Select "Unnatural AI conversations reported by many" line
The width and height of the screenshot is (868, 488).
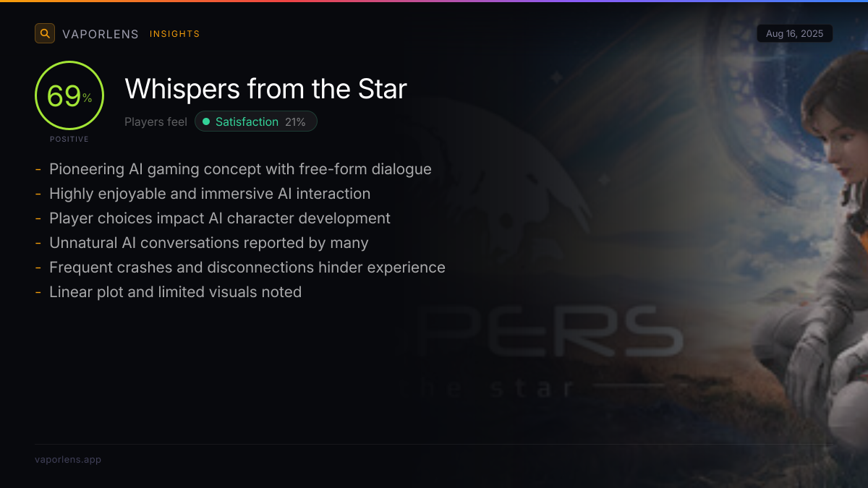click(209, 243)
